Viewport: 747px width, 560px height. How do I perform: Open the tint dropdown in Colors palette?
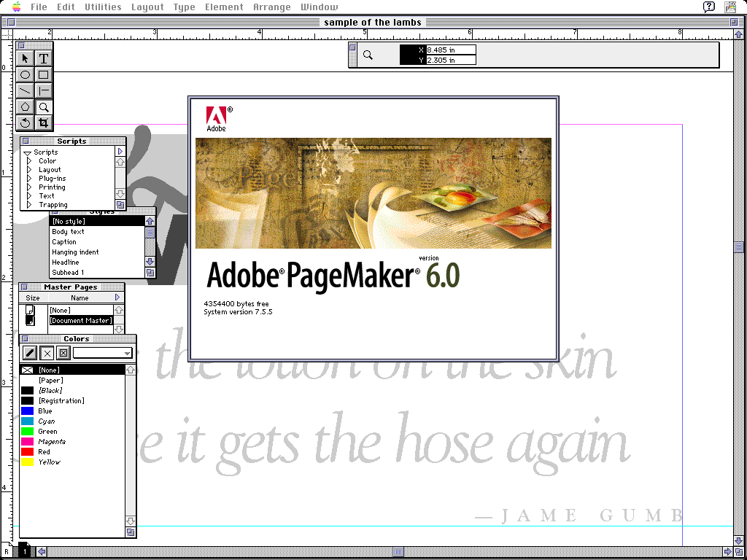click(x=102, y=353)
